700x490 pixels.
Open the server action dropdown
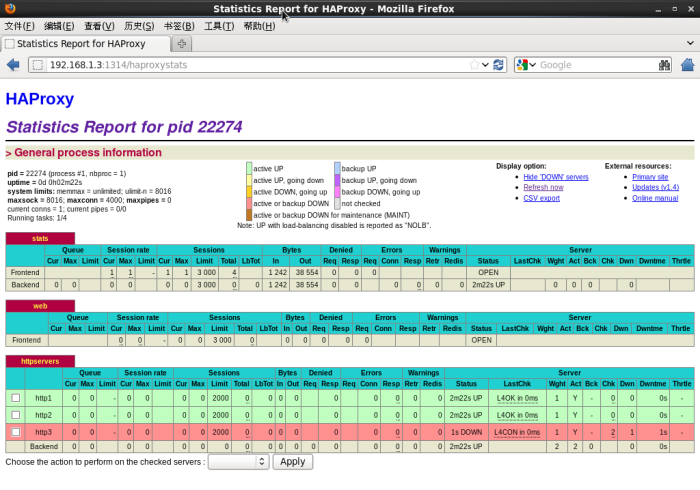coord(238,462)
